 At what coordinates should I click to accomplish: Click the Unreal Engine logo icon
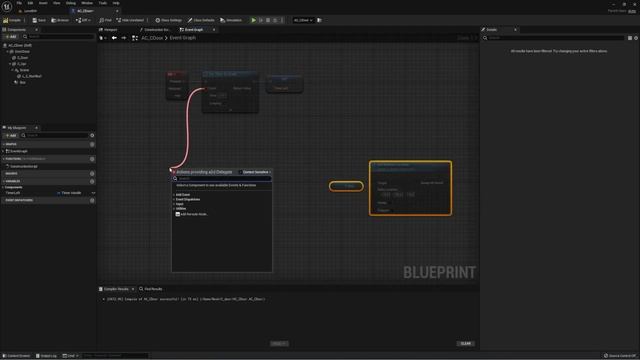coord(7,7)
